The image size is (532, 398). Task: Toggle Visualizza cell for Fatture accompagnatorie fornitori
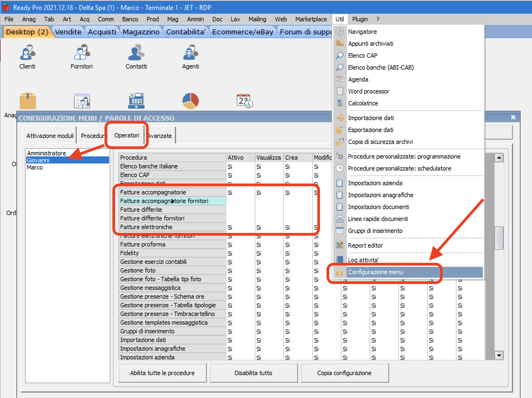click(x=269, y=201)
